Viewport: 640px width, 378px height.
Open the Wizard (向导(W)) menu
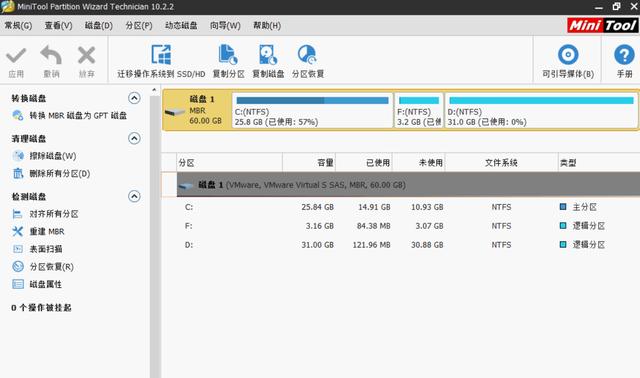coord(225,25)
